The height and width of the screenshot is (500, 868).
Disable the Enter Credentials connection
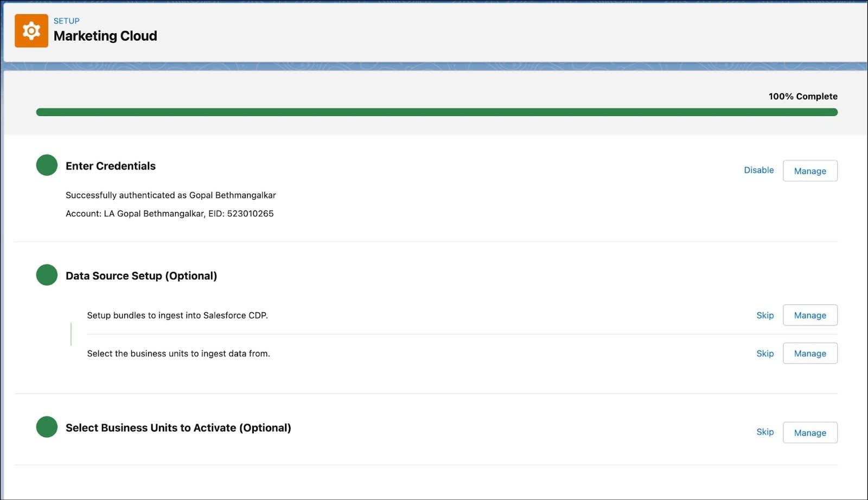[758, 170]
